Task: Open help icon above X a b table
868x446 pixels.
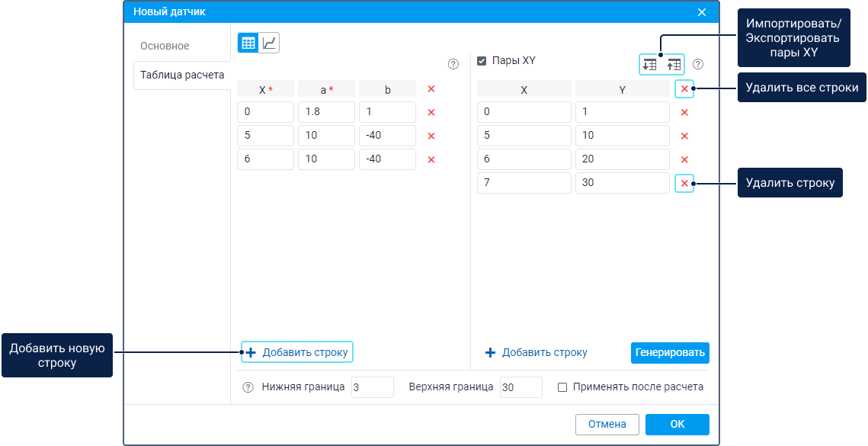Action: click(x=453, y=64)
